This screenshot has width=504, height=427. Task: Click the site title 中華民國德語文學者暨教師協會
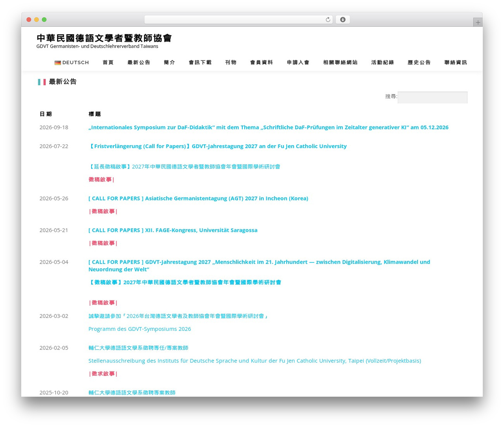[104, 38]
